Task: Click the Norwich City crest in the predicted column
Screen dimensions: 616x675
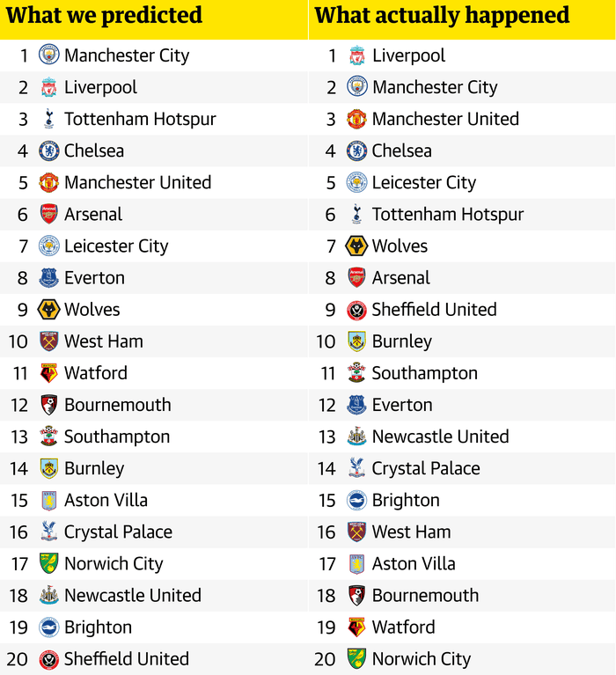Action: tap(49, 563)
